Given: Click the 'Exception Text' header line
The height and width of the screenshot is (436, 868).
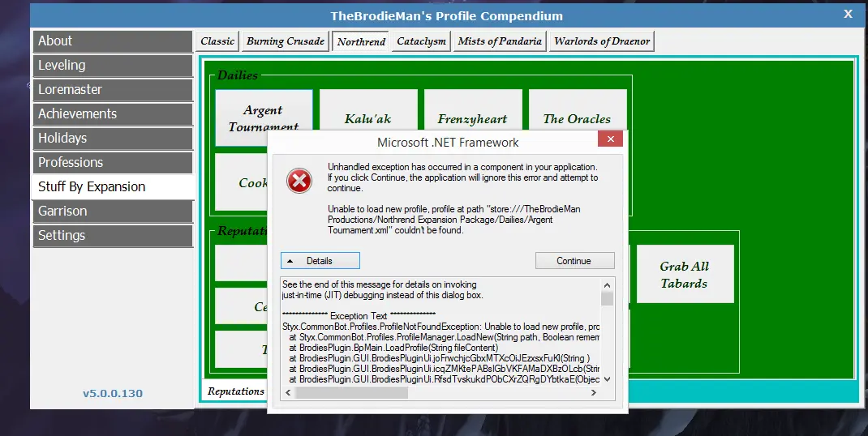Looking at the screenshot, I should coord(359,316).
